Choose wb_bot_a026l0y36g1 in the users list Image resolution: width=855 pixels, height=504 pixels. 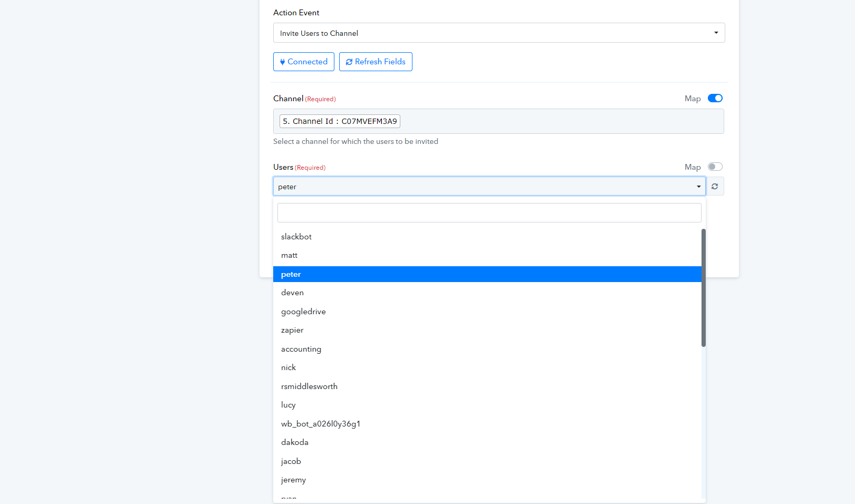click(487, 424)
